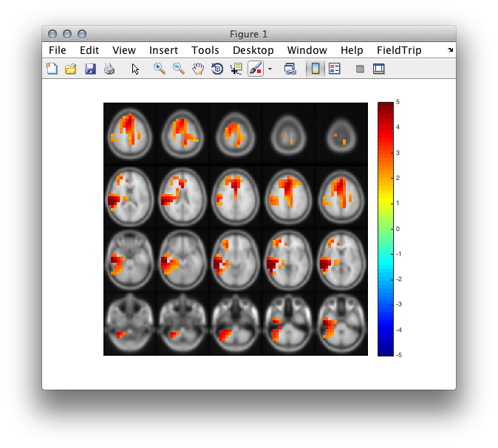Save the figure using the floppy icon
The height and width of the screenshot is (448, 498).
click(x=90, y=69)
